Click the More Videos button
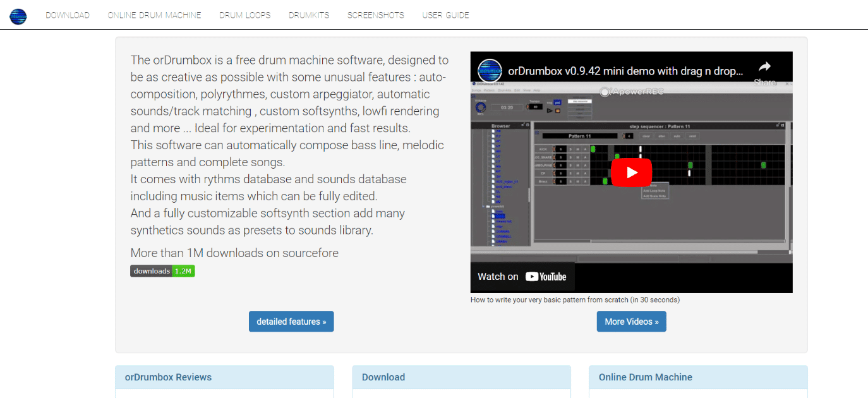Viewport: 868px width, 398px height. click(631, 322)
